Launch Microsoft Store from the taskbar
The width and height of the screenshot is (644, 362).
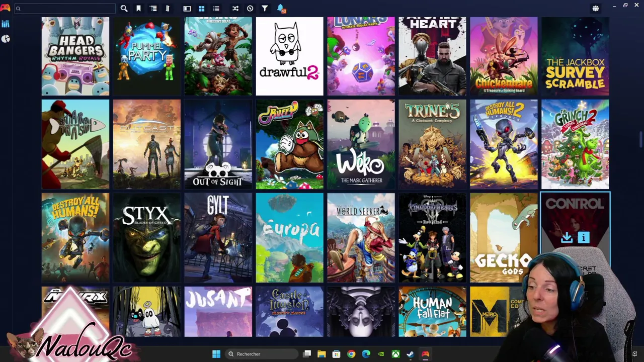(337, 354)
